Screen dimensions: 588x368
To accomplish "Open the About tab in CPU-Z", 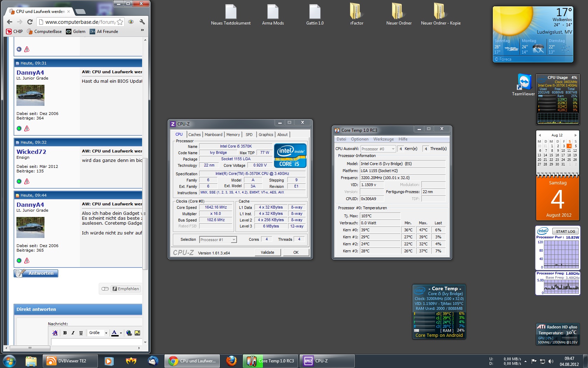I will coord(282,135).
